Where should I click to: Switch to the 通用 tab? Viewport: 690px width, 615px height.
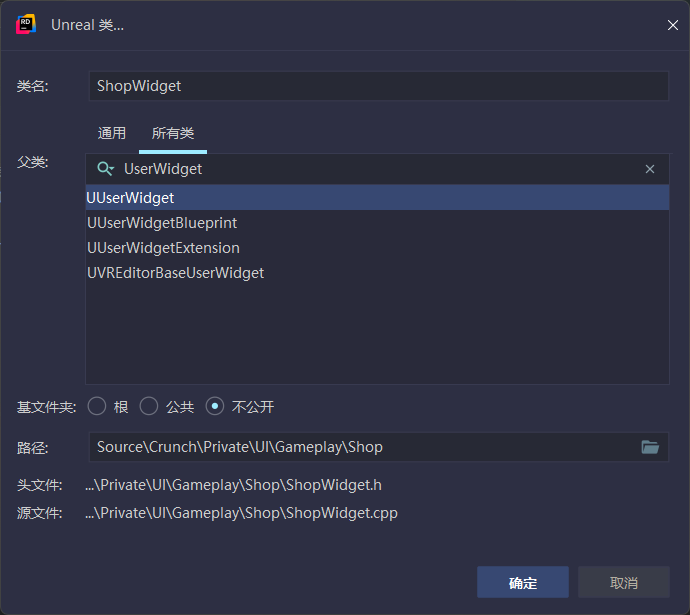(112, 133)
